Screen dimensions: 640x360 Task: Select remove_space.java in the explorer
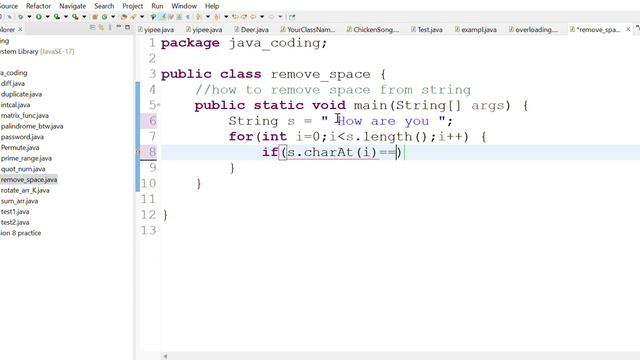tap(29, 180)
